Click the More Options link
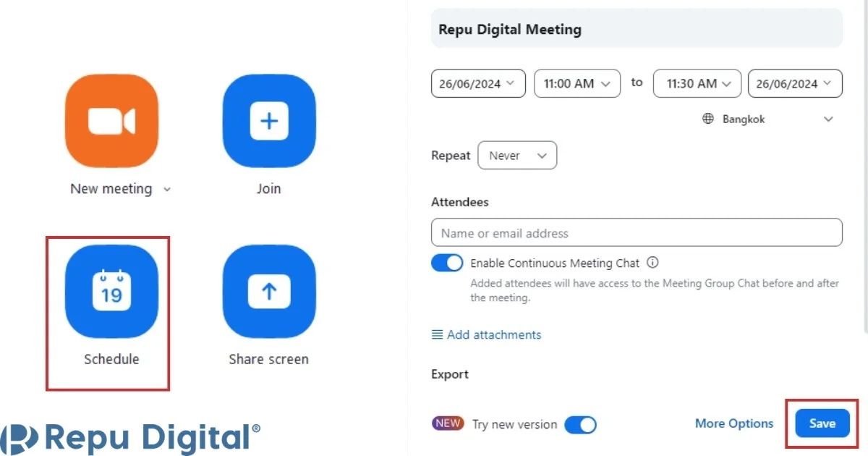The image size is (868, 456). click(x=734, y=423)
